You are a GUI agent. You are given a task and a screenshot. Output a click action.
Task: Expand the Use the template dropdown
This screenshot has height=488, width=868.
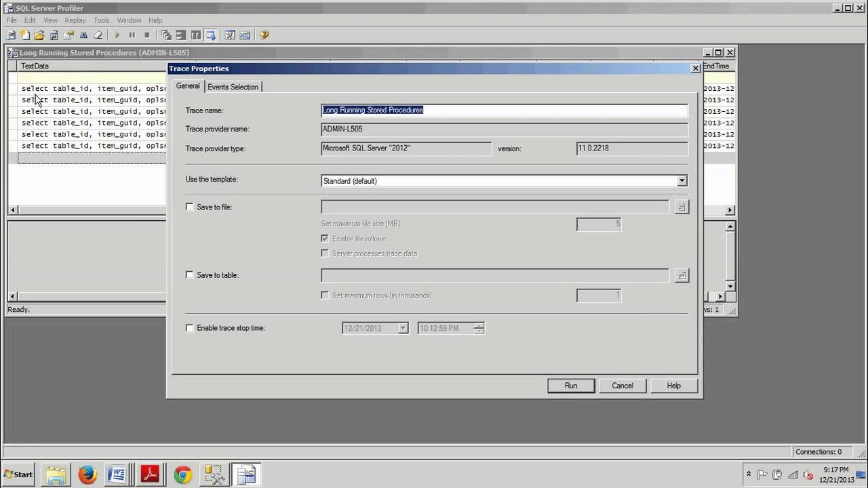point(682,181)
